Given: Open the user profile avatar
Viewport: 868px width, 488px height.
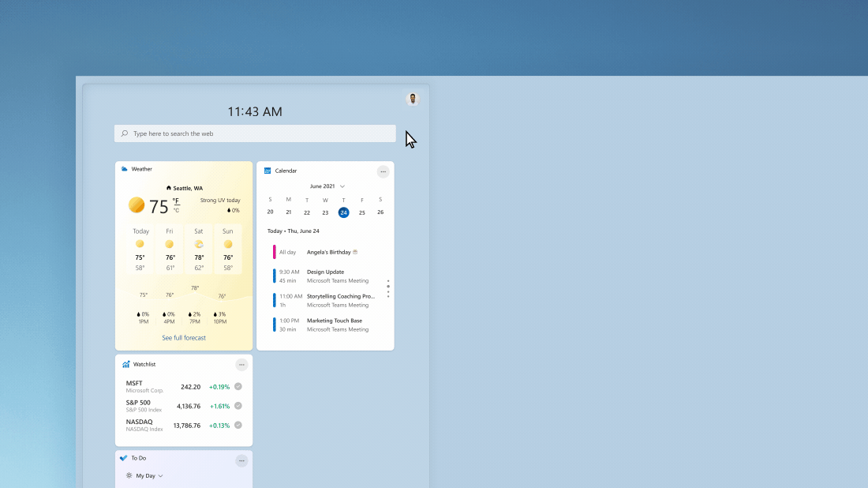Looking at the screenshot, I should tap(413, 99).
